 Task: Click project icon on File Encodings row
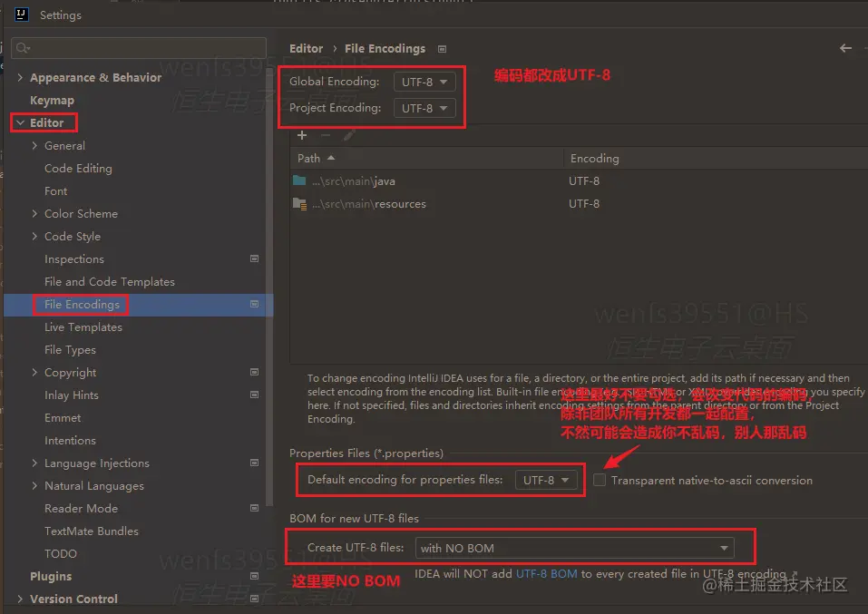[x=254, y=304]
